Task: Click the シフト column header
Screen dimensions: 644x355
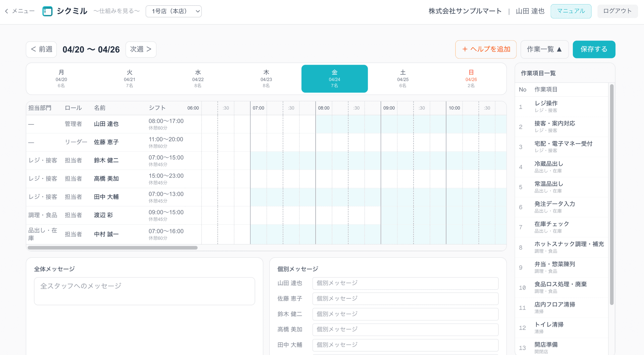Action: coord(157,108)
